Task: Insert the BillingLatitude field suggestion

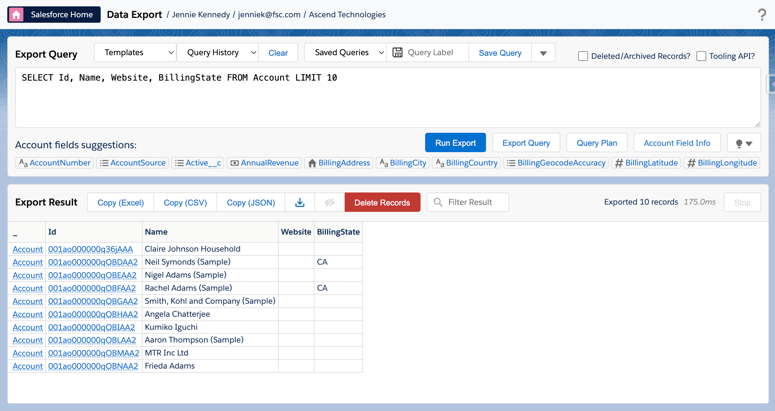Action: (x=646, y=163)
